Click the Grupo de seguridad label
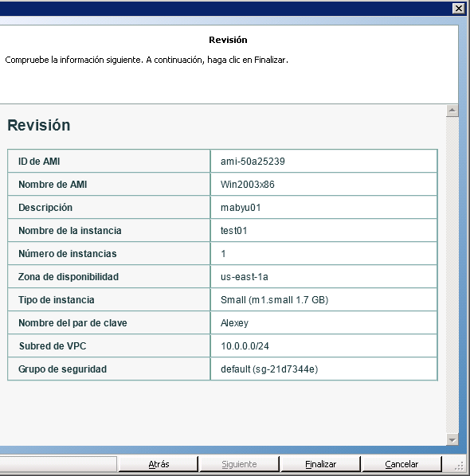The width and height of the screenshot is (470, 476). click(62, 369)
